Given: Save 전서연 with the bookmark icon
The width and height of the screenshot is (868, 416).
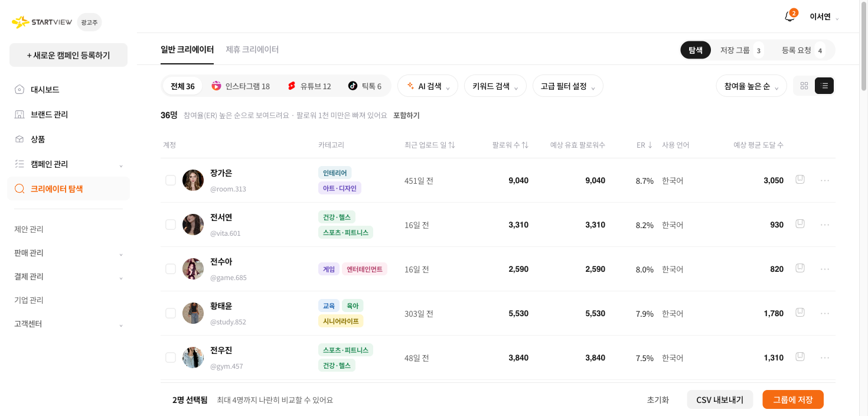Looking at the screenshot, I should (800, 223).
